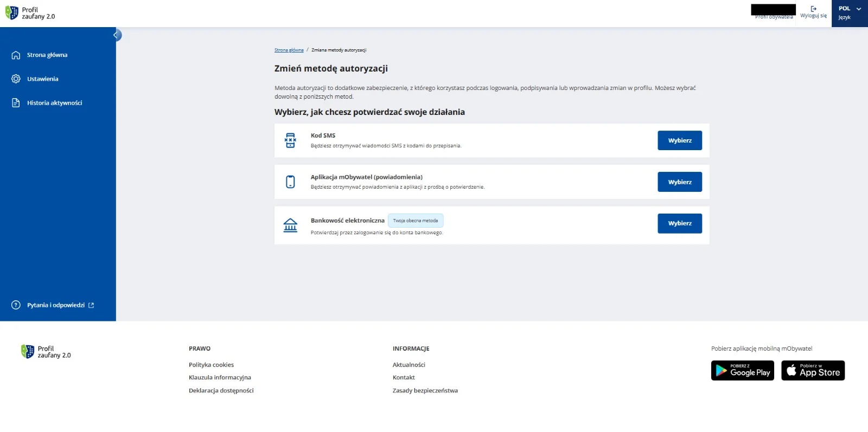
Task: Collapse the blue sidebar with the chevron
Action: [116, 35]
